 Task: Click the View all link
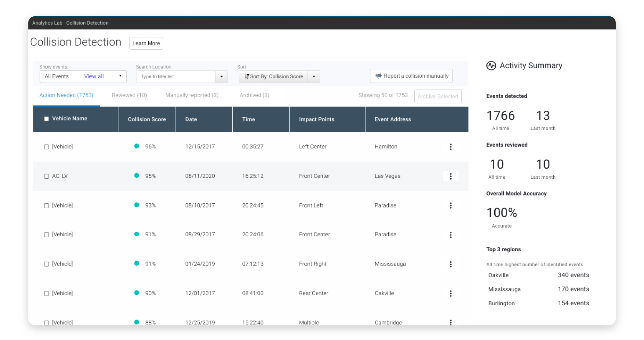point(94,76)
